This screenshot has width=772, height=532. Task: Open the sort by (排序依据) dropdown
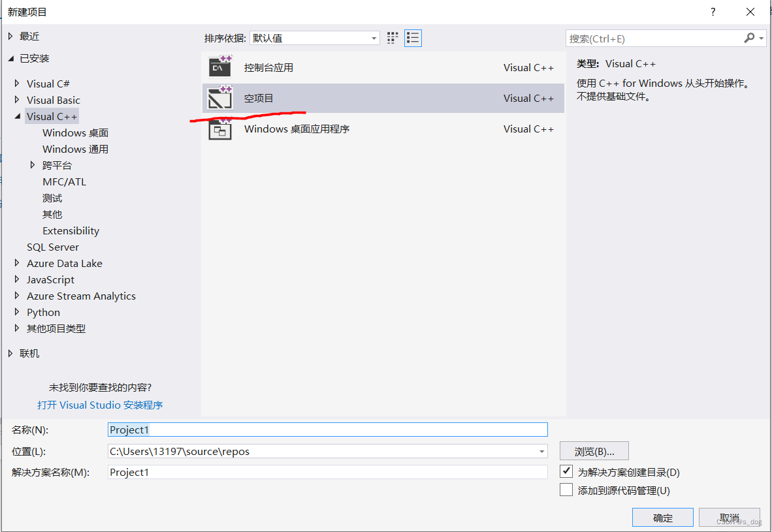click(315, 38)
